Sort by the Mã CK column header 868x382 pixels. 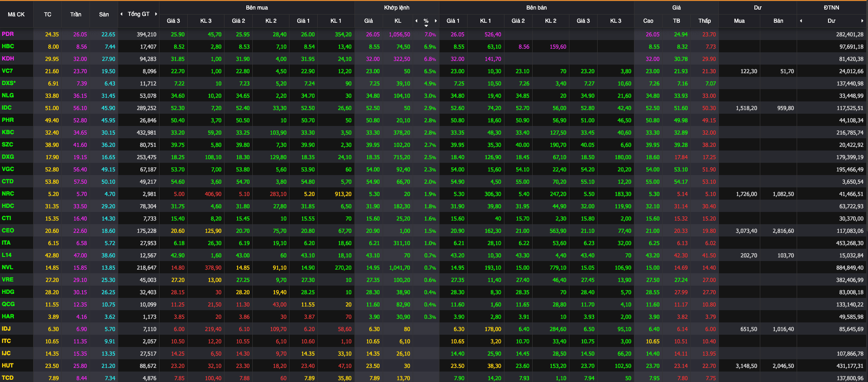(16, 15)
